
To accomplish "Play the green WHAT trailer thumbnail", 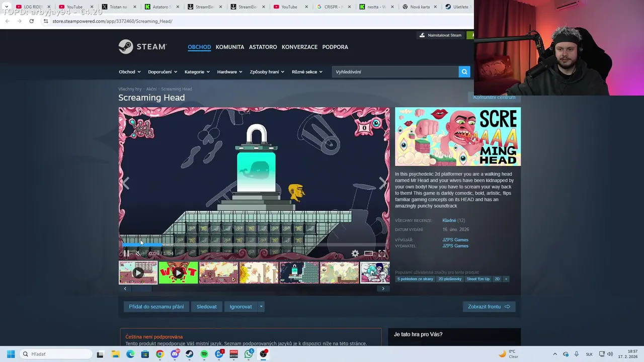I will (x=178, y=273).
